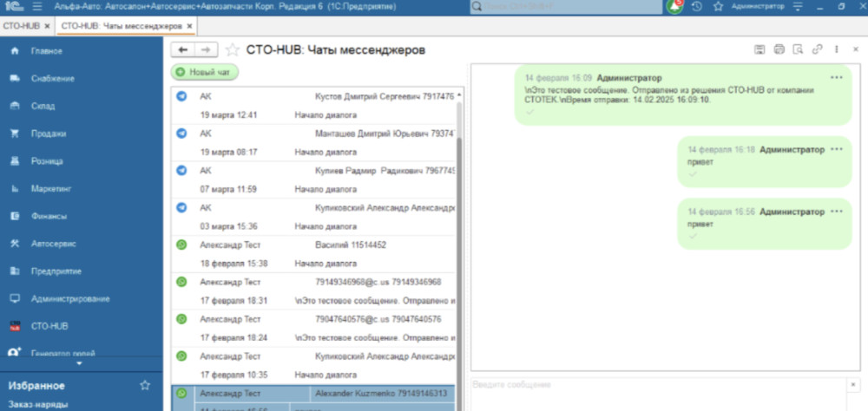Open the СТО-HUB sidebar section
The height and width of the screenshot is (411, 868).
[x=49, y=326]
